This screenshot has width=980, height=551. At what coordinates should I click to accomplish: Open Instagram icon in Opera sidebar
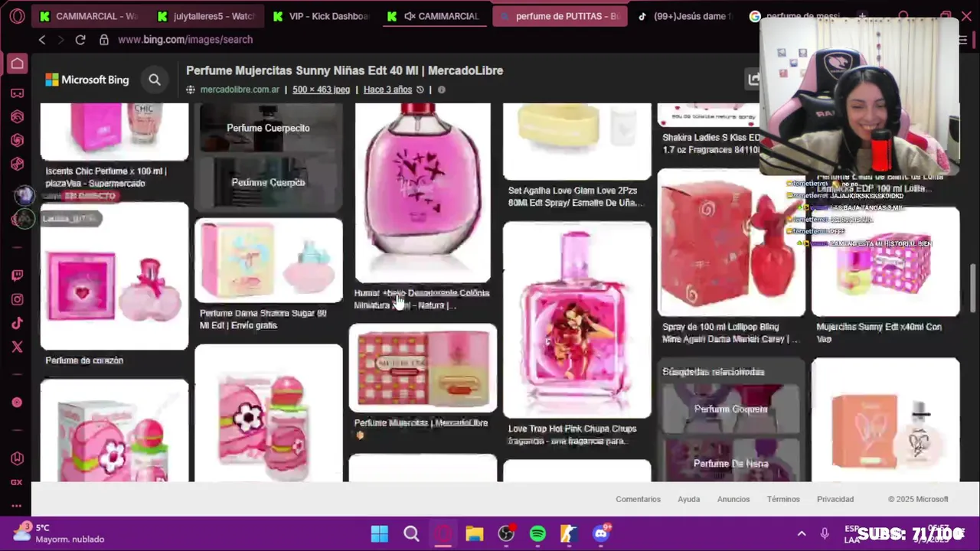click(x=17, y=300)
